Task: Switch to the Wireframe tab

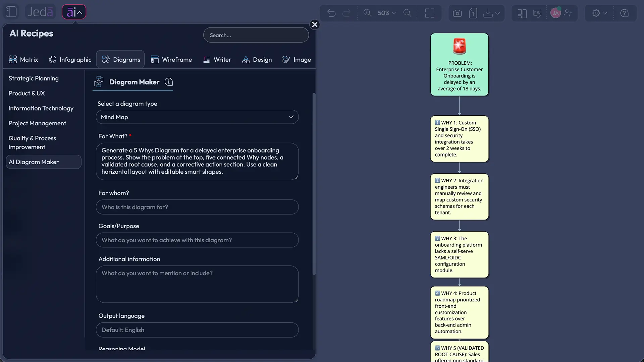Action: coord(171,59)
